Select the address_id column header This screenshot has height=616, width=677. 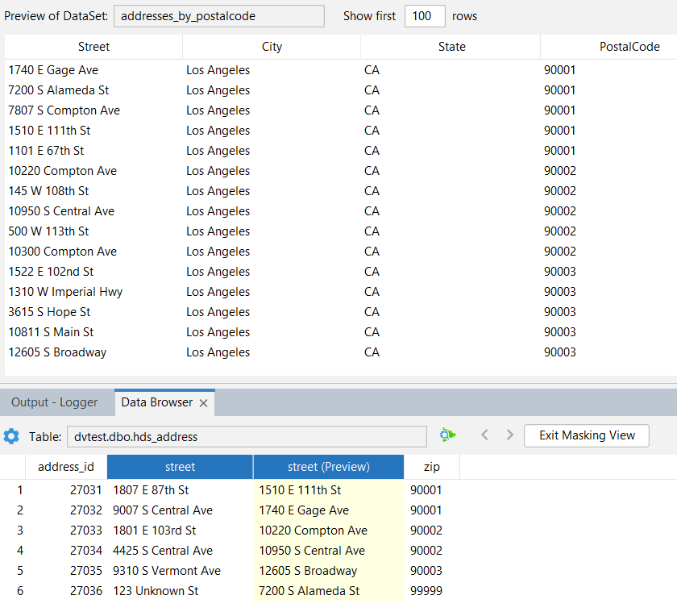(66, 467)
